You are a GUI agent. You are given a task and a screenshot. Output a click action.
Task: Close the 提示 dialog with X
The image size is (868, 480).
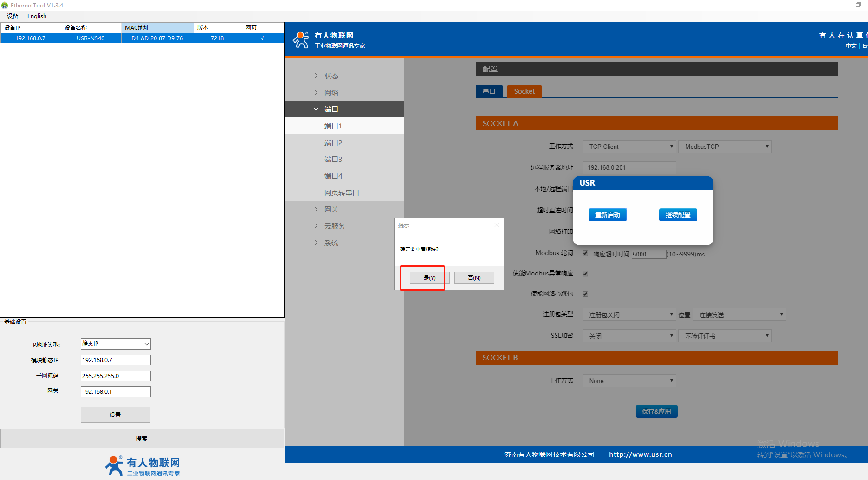click(496, 225)
